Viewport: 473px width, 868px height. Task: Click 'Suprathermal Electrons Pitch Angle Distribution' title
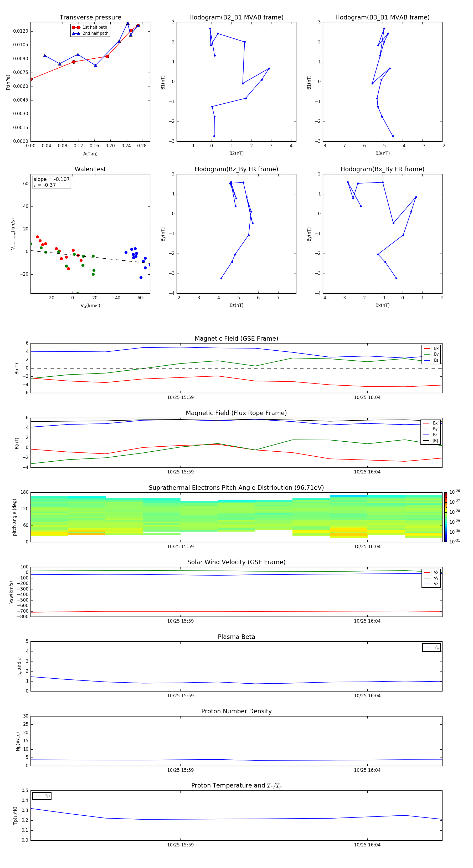236,488
